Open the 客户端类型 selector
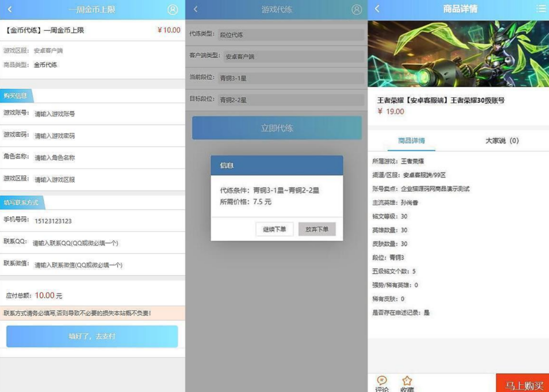The height and width of the screenshot is (392, 549). 293,56
